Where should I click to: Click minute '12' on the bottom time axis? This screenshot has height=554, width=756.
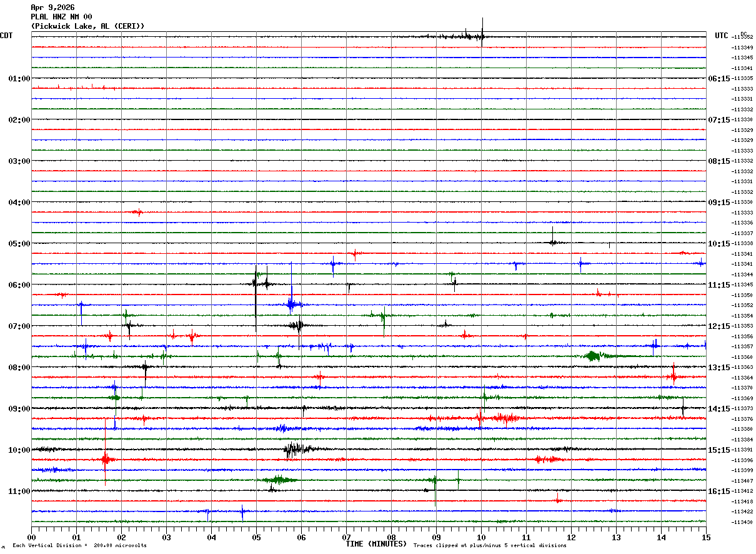pos(571,537)
